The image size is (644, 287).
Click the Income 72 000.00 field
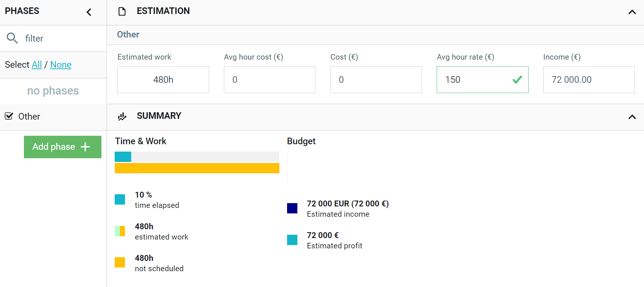[589, 79]
